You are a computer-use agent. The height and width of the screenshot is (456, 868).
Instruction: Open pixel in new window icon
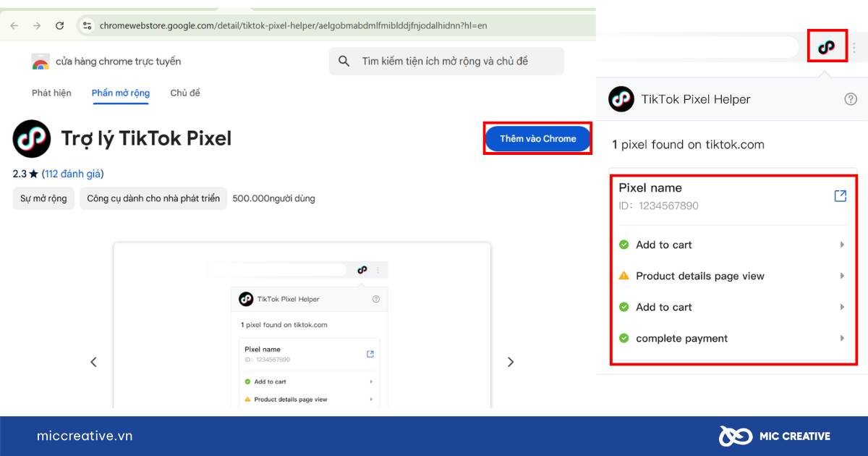coord(840,196)
